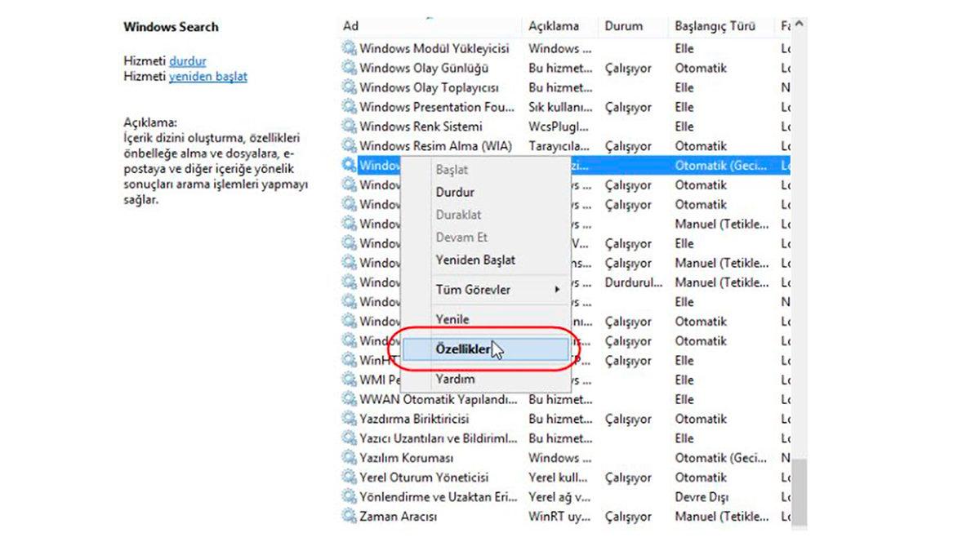
Task: Select the Windows Olay Günlüğü gear icon
Action: 350,68
